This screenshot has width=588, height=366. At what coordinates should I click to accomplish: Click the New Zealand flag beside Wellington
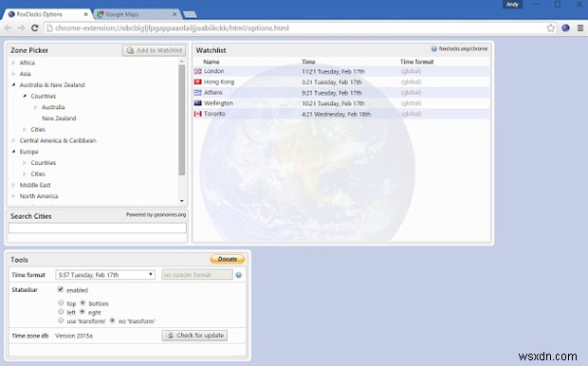[197, 103]
